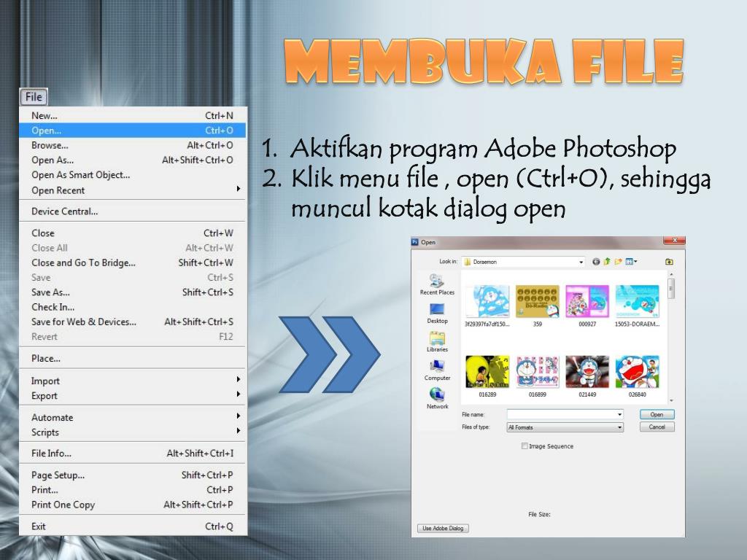Select Place... menu entry

click(133, 358)
